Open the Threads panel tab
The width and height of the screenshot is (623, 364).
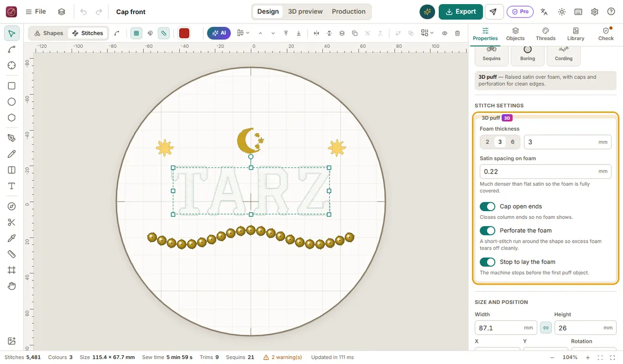pos(546,34)
